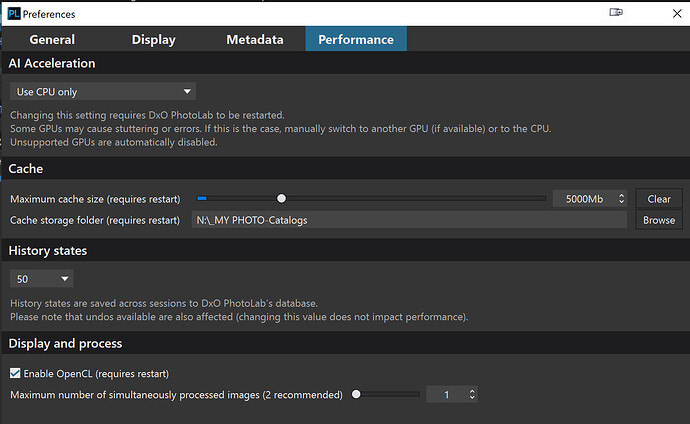Switch to the Display tab
Viewport: 690px width, 424px height.
click(153, 40)
